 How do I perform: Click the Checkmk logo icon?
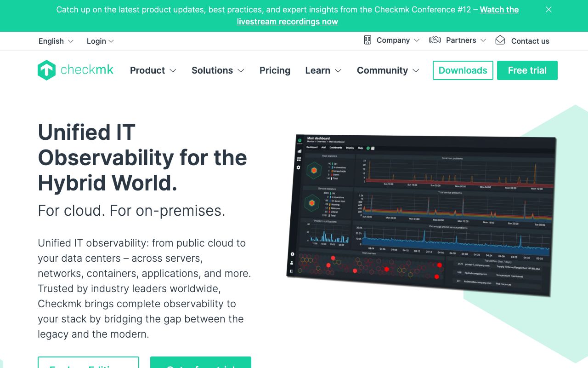pyautogui.click(x=46, y=70)
